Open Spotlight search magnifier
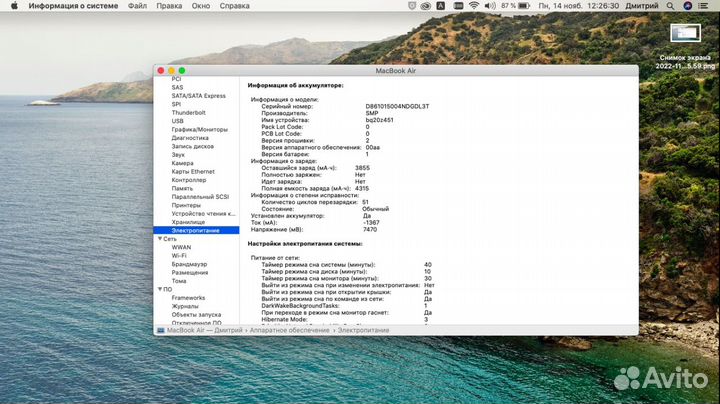720x404 pixels. click(671, 6)
